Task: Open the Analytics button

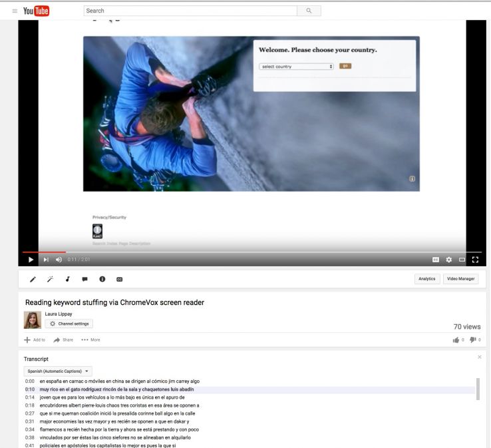Action: point(427,279)
